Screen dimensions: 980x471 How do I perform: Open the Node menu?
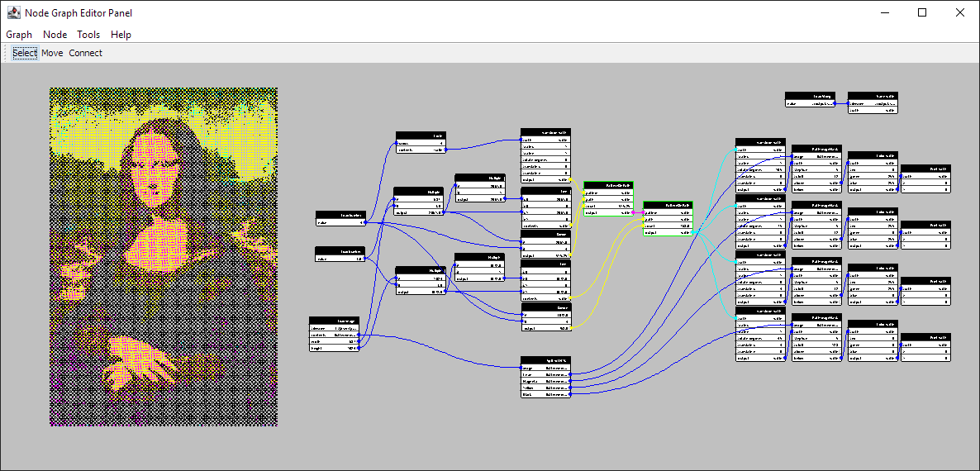(55, 35)
